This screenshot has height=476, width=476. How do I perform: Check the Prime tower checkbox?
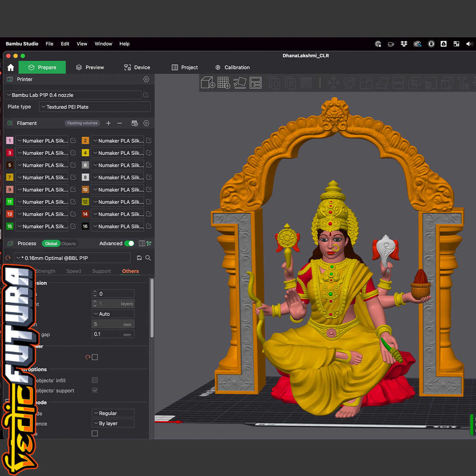click(95, 357)
